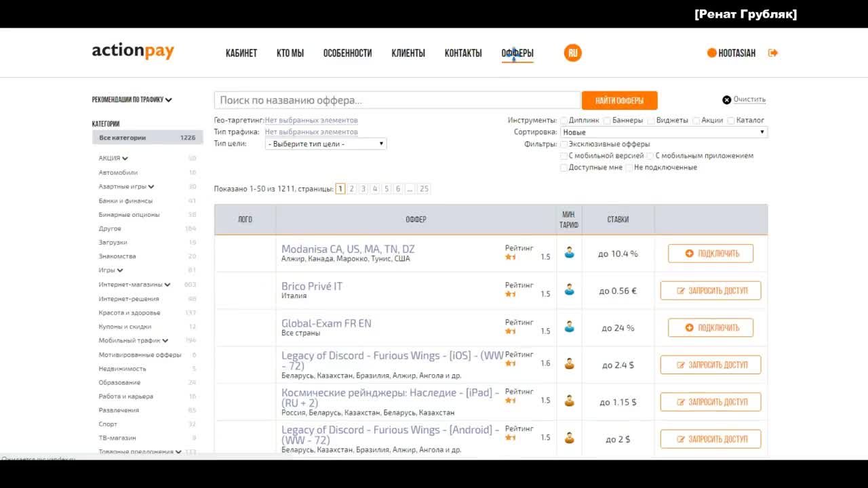The height and width of the screenshot is (488, 868).
Task: Click rating stars for Global-Exam FR EN
Action: 511,331
